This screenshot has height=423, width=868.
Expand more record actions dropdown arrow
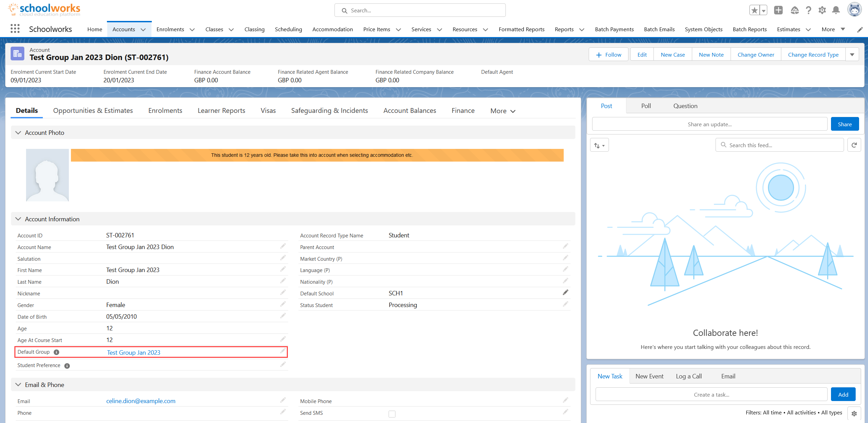pyautogui.click(x=852, y=55)
